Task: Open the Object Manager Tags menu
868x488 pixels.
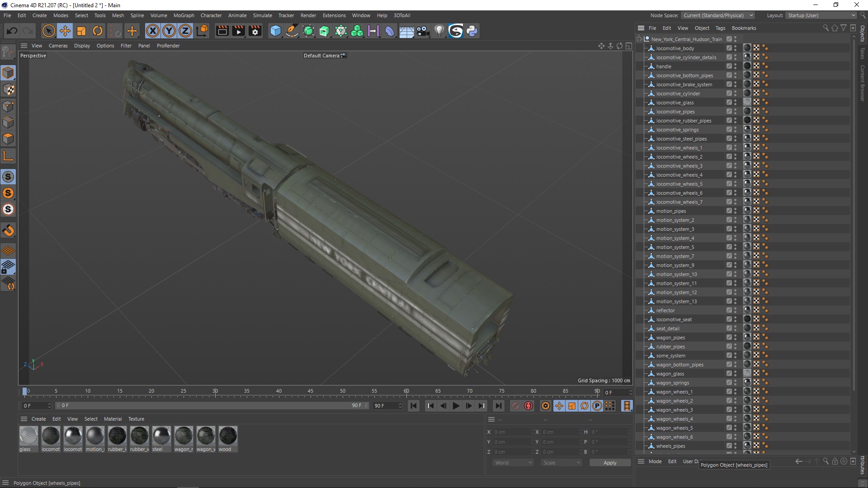Action: coord(720,28)
